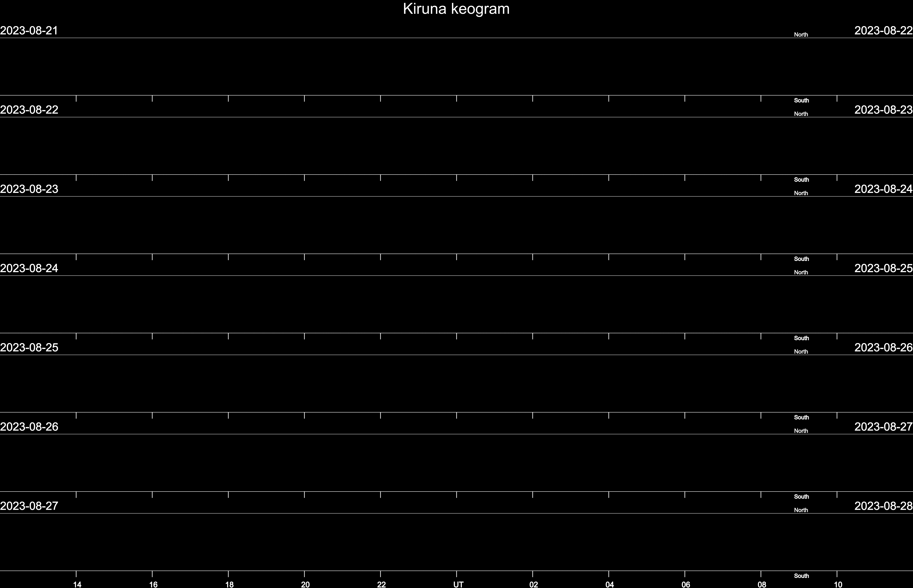This screenshot has width=913, height=588.
Task: Click "North" label of the 2023-08-23 keogram row
Action: [801, 193]
